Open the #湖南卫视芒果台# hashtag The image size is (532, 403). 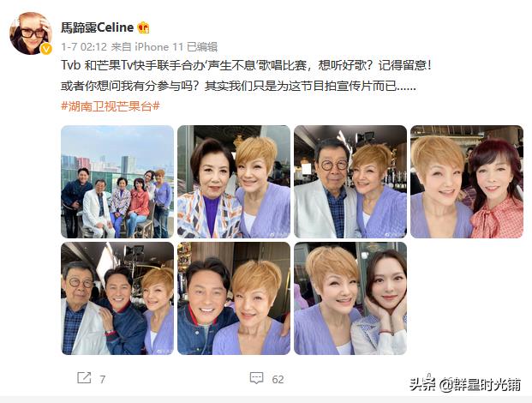pyautogui.click(x=111, y=106)
